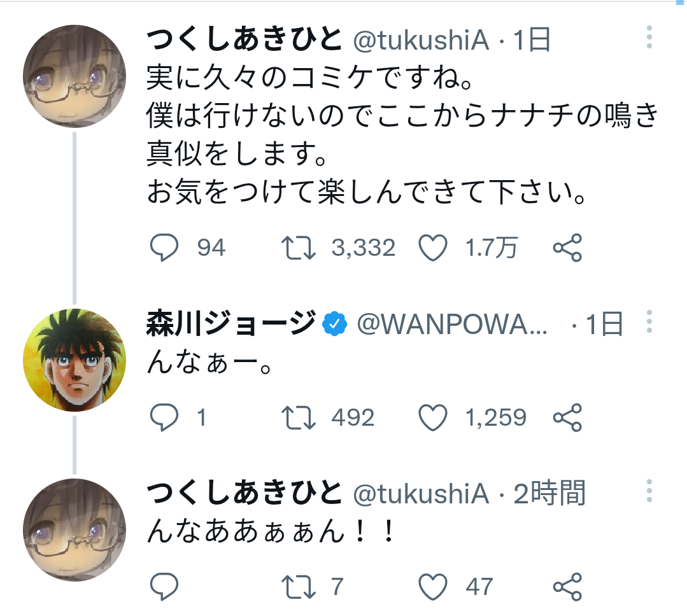Share 森川ジョージ's んなぁー tweet
The height and width of the screenshot is (616, 687).
[x=567, y=417]
